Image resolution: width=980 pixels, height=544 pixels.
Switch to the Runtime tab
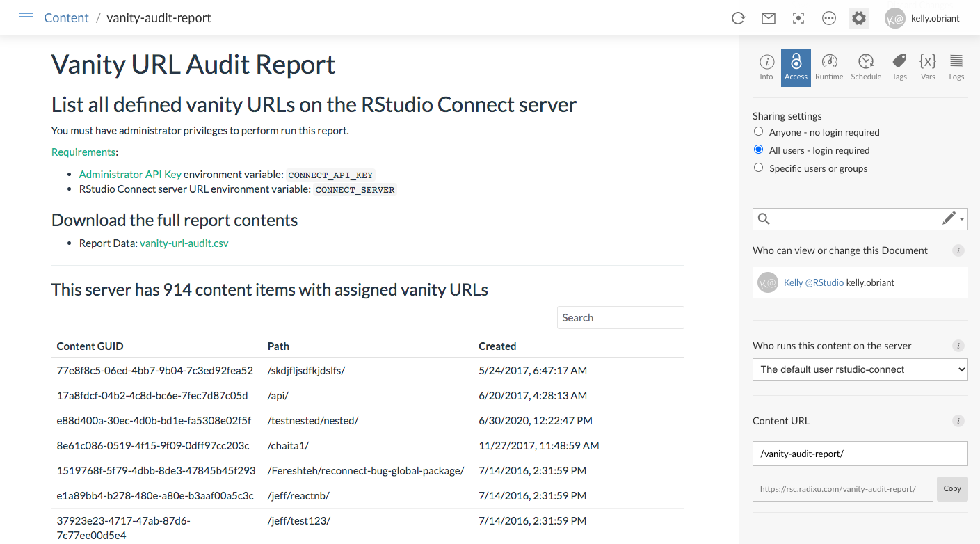click(829, 67)
